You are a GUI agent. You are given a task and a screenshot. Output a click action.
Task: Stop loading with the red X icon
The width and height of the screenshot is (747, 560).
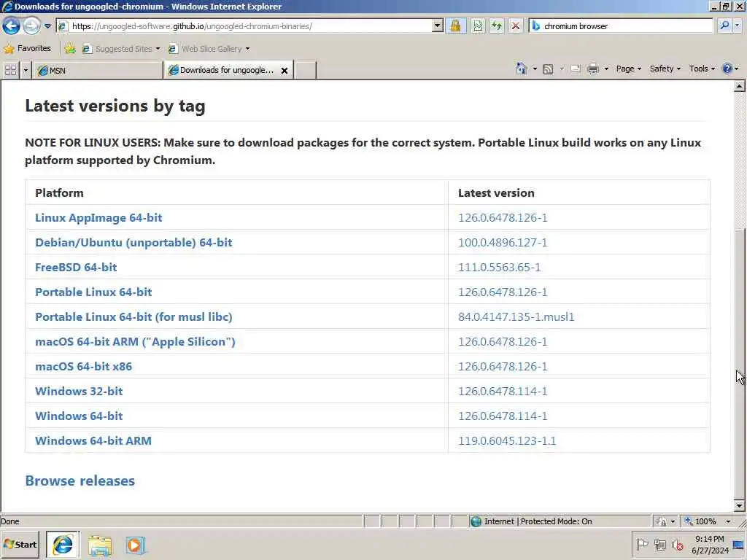click(516, 26)
